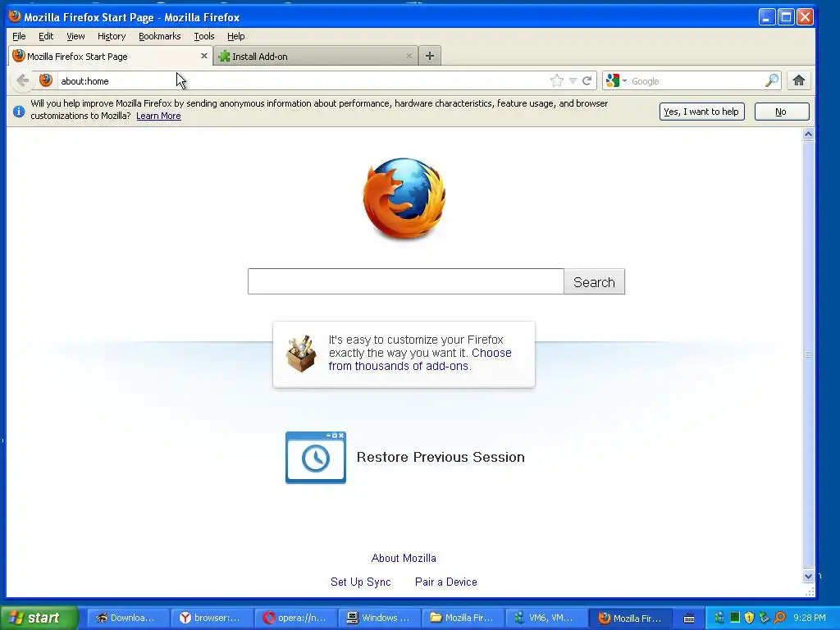This screenshot has width=840, height=630.
Task: Click the green grid tray icon
Action: pyautogui.click(x=735, y=618)
